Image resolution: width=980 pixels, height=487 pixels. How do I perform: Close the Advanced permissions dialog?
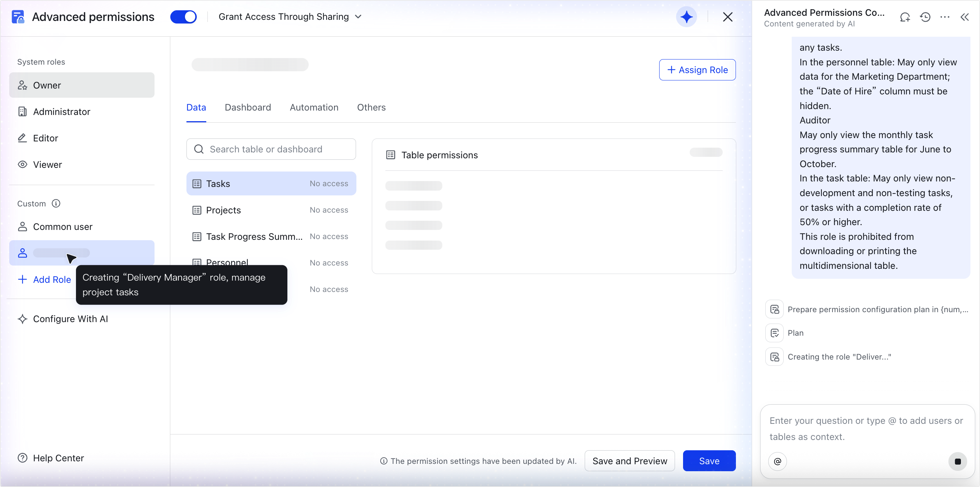(727, 17)
